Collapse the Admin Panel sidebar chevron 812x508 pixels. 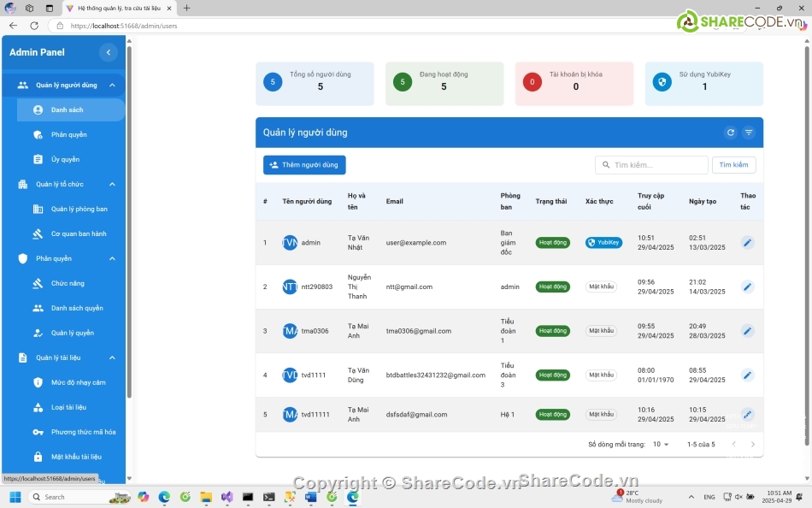point(109,52)
